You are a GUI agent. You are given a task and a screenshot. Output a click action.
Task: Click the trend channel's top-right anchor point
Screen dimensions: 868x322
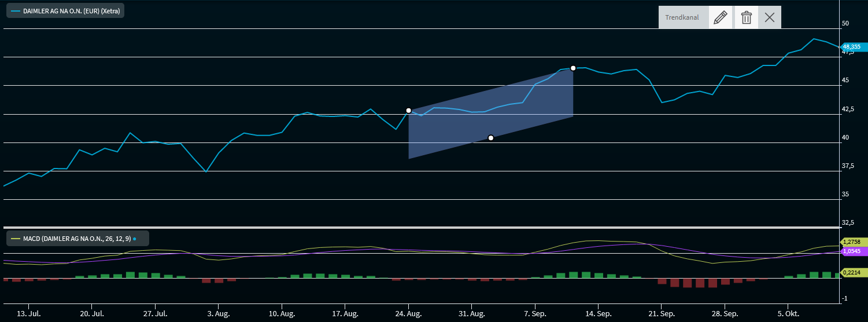573,68
